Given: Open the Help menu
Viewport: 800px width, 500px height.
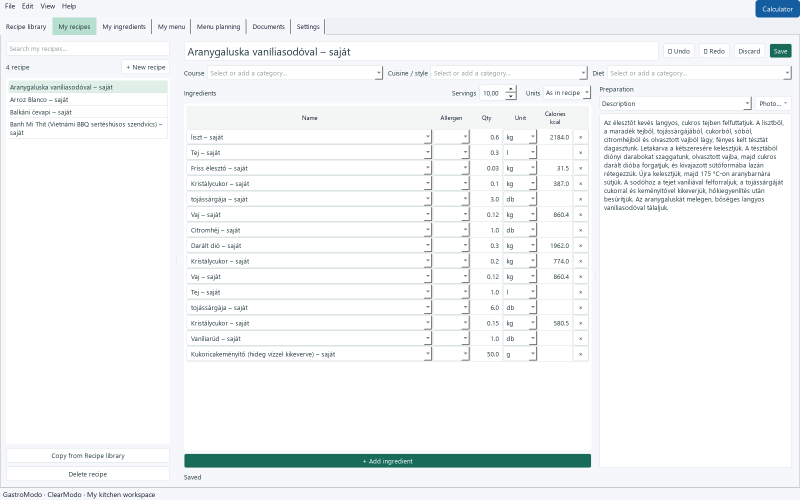Looking at the screenshot, I should (69, 6).
